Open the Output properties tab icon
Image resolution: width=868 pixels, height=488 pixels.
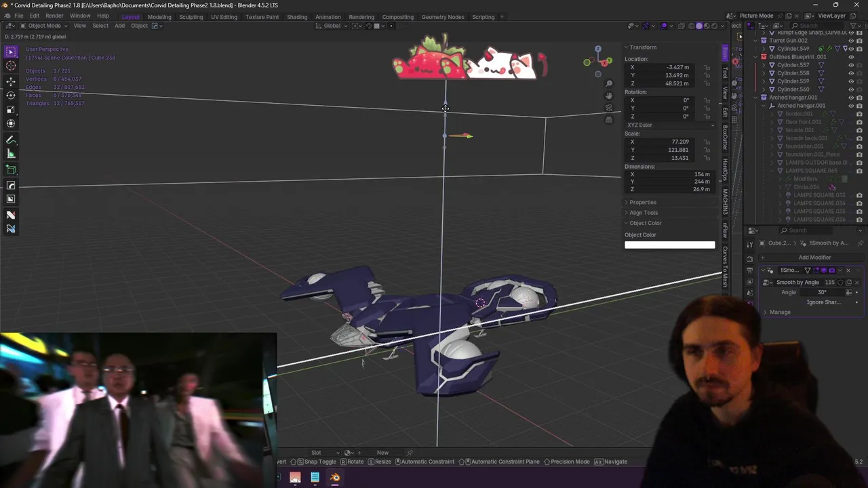click(x=749, y=270)
